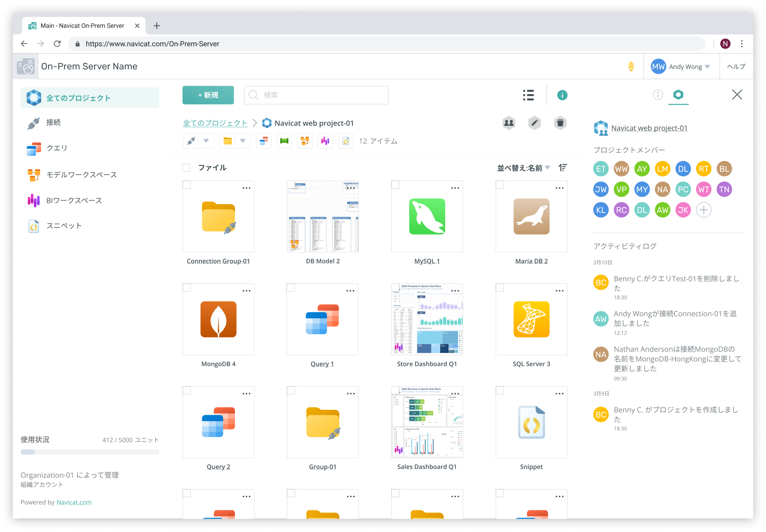Image resolution: width=766 pixels, height=532 pixels.
Task: Filter by model workspace icon in toolbar
Action: click(x=305, y=141)
